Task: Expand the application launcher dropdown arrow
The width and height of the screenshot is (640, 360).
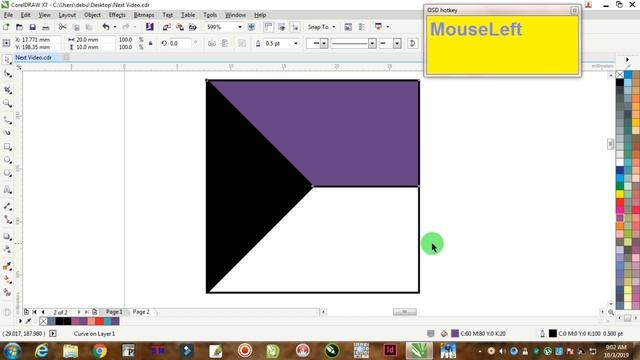Action: (387, 27)
